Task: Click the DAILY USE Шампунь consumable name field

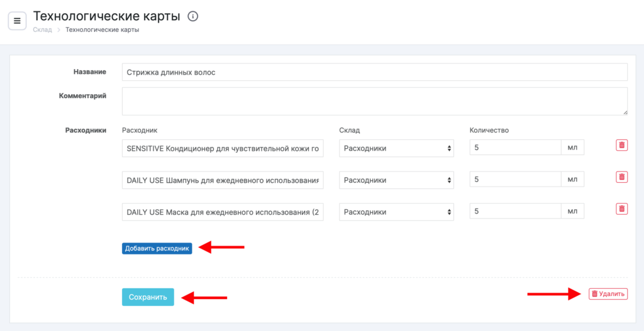Action: pos(223,180)
